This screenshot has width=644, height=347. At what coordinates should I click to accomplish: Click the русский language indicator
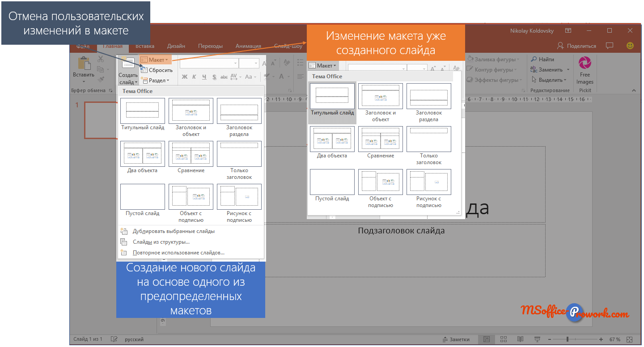[x=134, y=339]
